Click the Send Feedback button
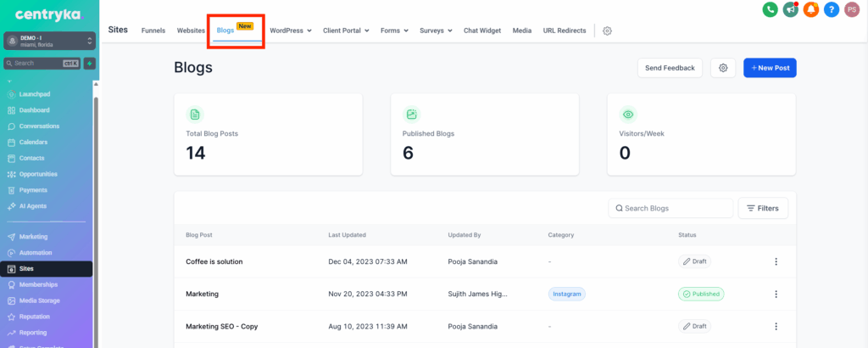This screenshot has height=348, width=868. click(x=670, y=68)
